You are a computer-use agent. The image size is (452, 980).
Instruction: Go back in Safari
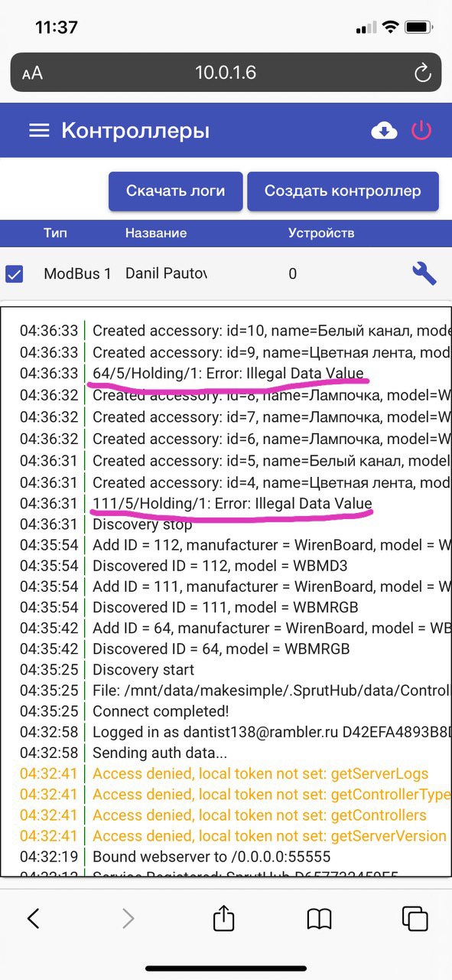pyautogui.click(x=33, y=918)
